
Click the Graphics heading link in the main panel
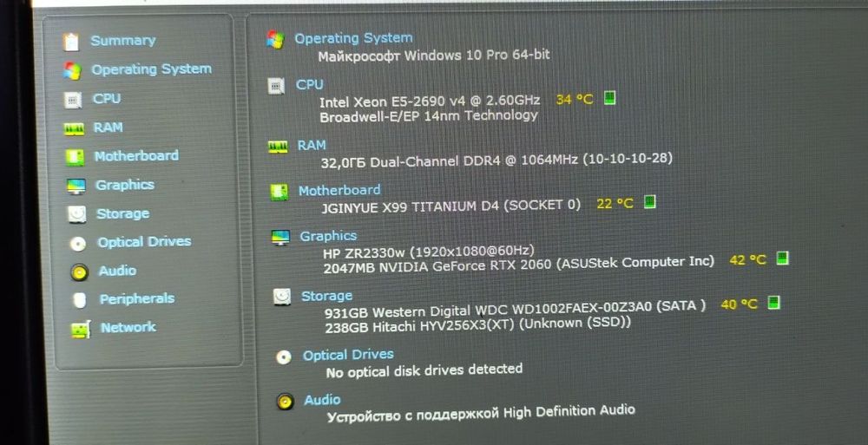coord(328,237)
